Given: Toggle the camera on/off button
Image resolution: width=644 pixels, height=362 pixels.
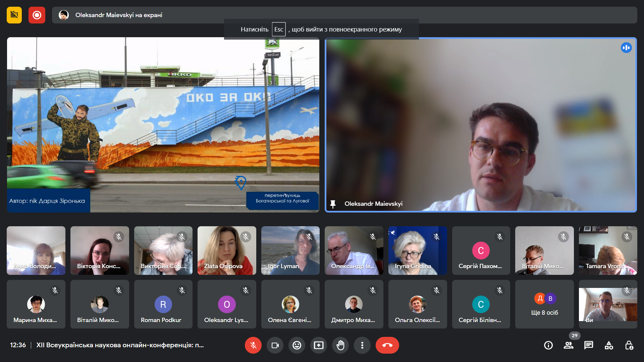Looking at the screenshot, I should tap(275, 345).
